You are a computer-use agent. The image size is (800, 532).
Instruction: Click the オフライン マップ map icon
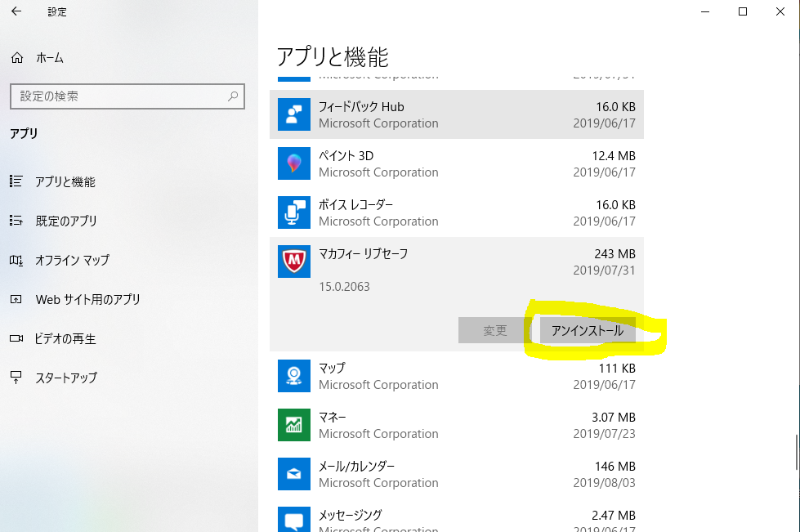click(16, 260)
